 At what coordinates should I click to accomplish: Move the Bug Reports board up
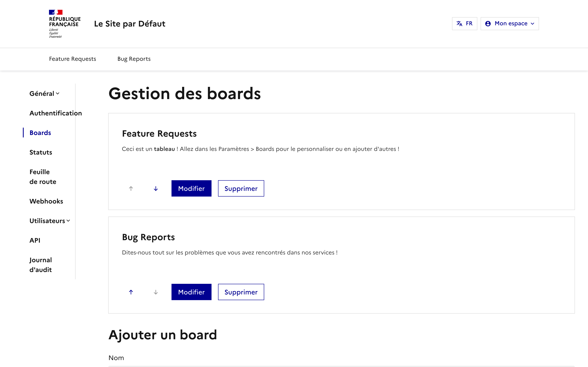tap(131, 292)
